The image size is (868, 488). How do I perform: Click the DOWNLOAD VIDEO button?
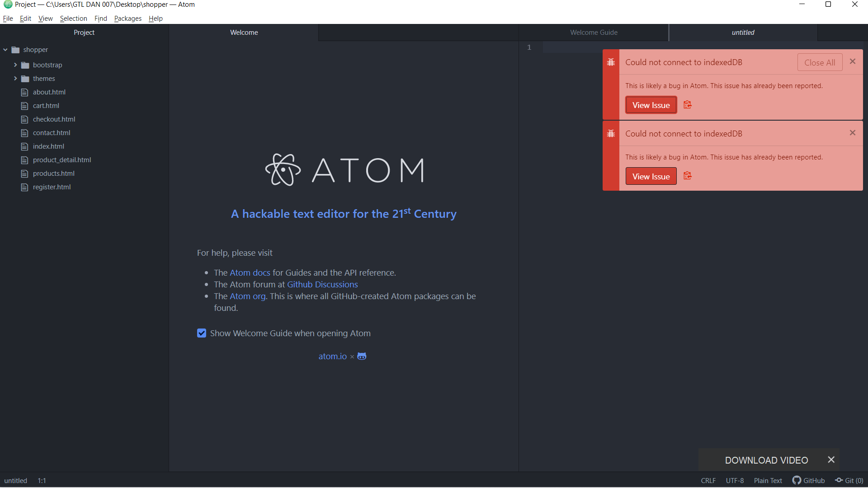click(x=766, y=460)
